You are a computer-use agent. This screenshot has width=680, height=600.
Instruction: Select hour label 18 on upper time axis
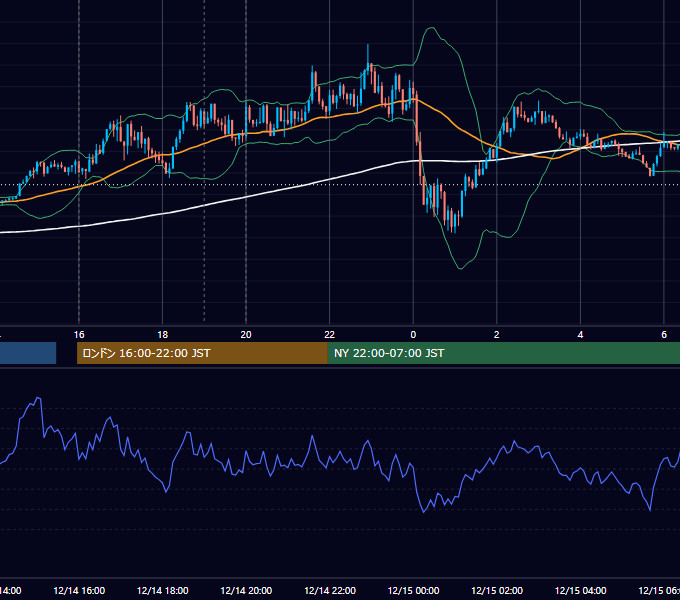click(x=163, y=335)
